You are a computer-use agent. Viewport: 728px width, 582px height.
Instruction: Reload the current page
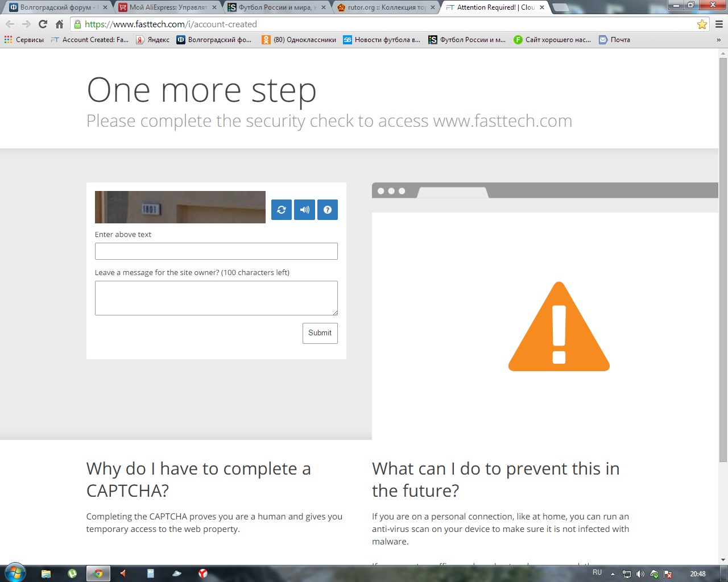43,24
